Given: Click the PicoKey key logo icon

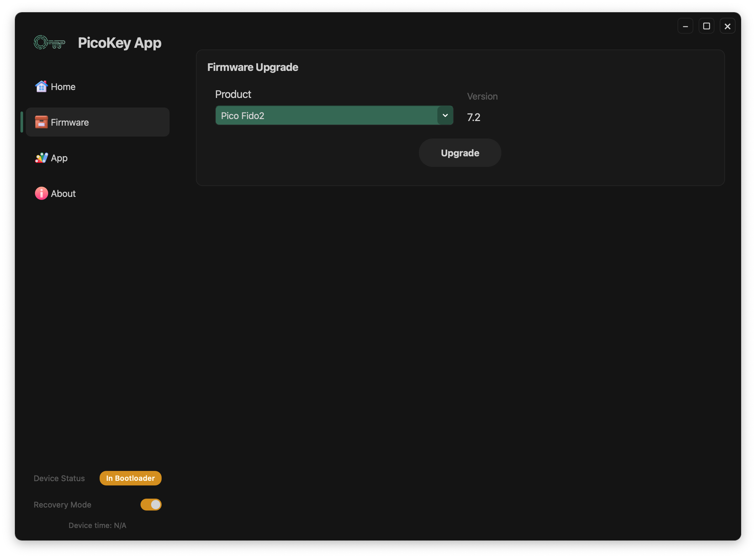Looking at the screenshot, I should coord(49,43).
